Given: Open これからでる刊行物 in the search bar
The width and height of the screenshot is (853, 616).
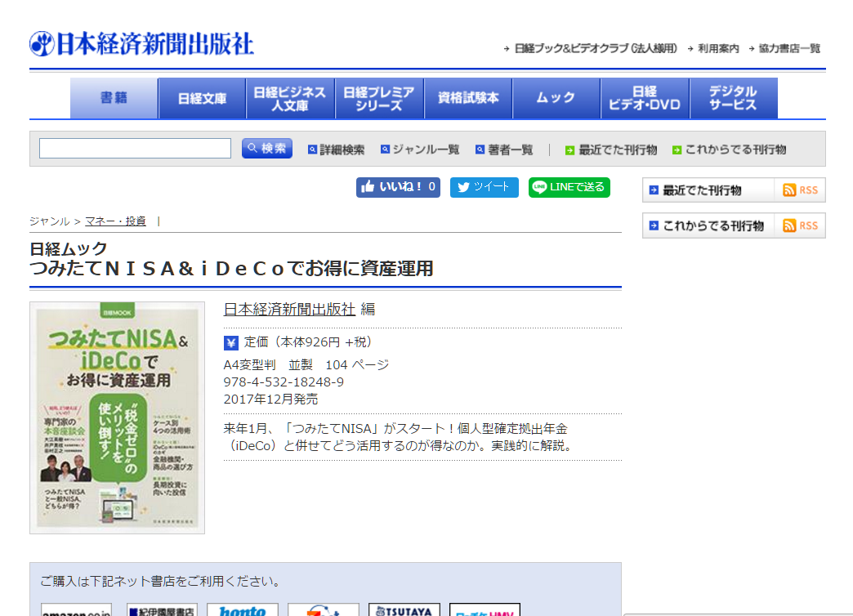Looking at the screenshot, I should [730, 150].
